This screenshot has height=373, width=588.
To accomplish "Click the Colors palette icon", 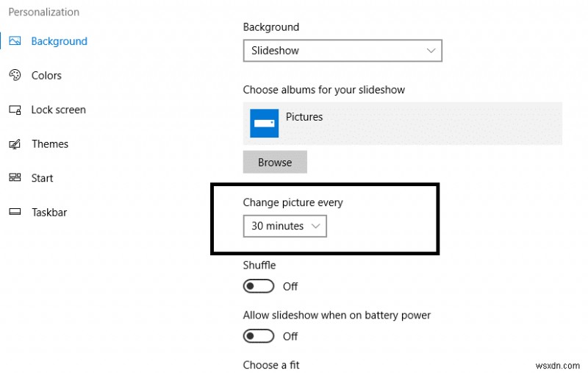I will point(15,75).
